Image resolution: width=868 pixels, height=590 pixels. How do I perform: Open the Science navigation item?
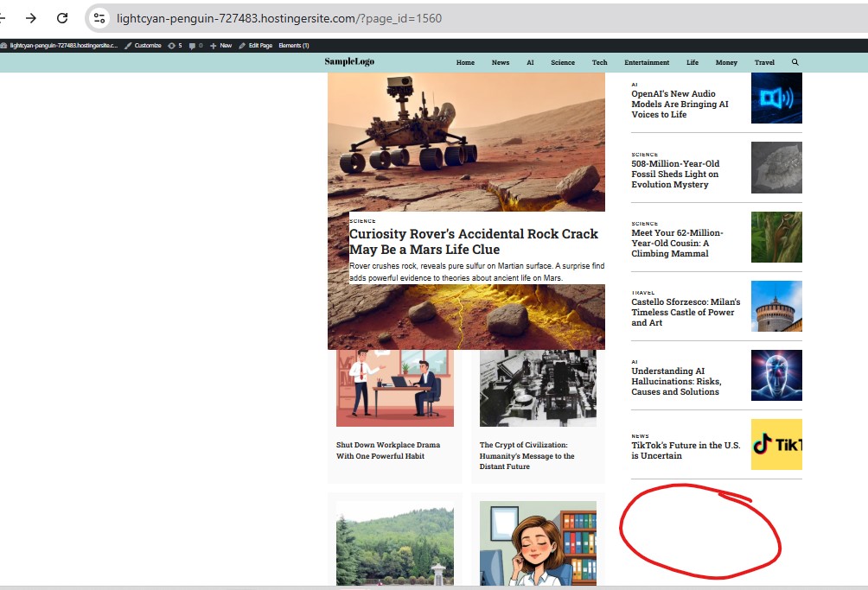point(563,62)
